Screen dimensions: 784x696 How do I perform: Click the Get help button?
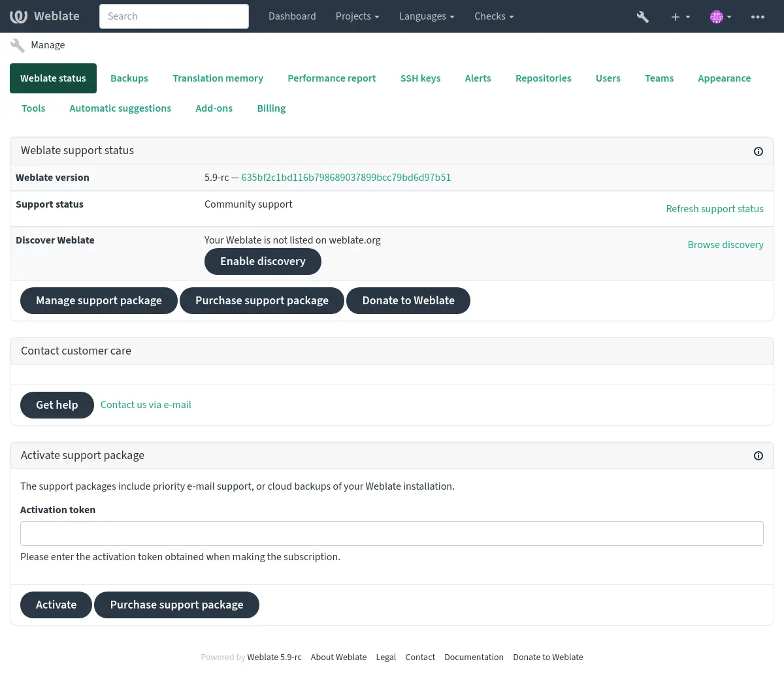point(57,405)
